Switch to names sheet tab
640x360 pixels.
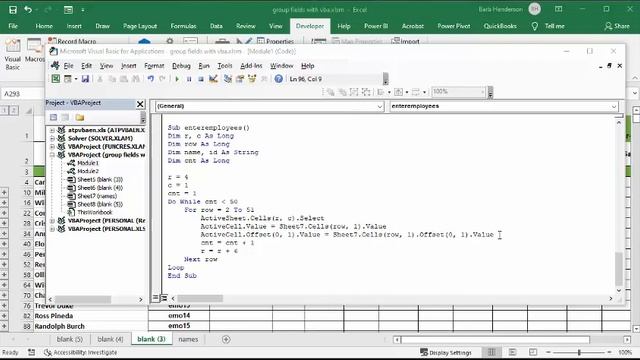[x=188, y=339]
